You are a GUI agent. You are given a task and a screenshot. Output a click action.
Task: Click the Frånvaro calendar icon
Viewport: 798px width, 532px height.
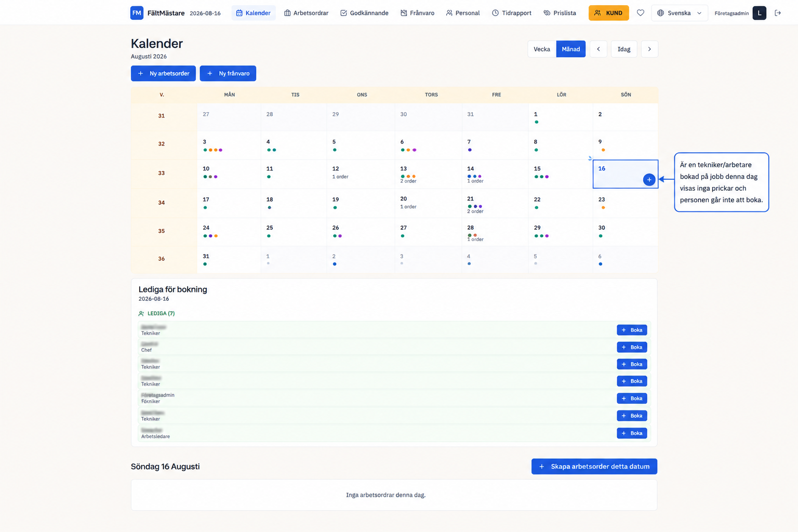point(404,13)
